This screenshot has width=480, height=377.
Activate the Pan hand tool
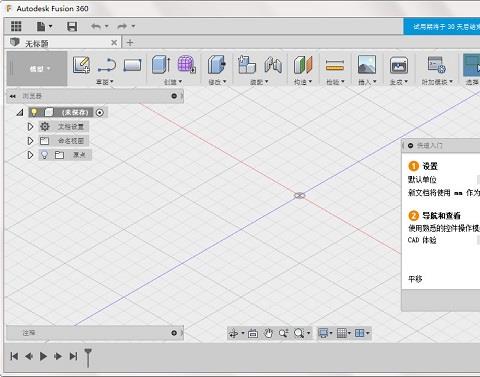pyautogui.click(x=268, y=333)
